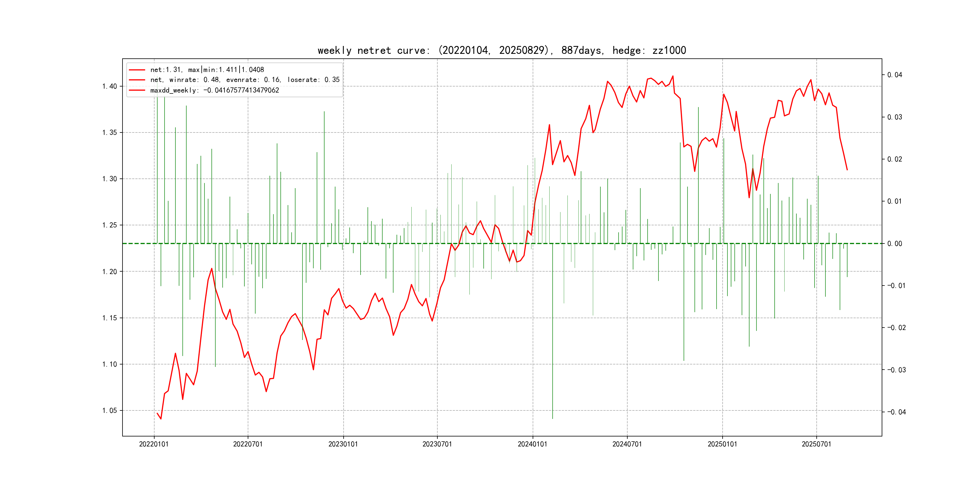The image size is (980, 490).
Task: Click the 1.05 left y-axis tick label
Action: pos(109,410)
